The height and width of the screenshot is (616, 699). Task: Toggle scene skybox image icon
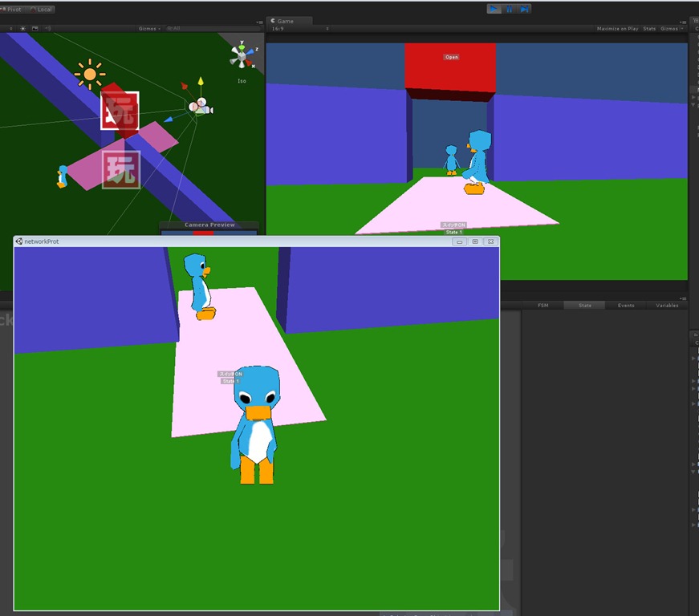[35, 28]
